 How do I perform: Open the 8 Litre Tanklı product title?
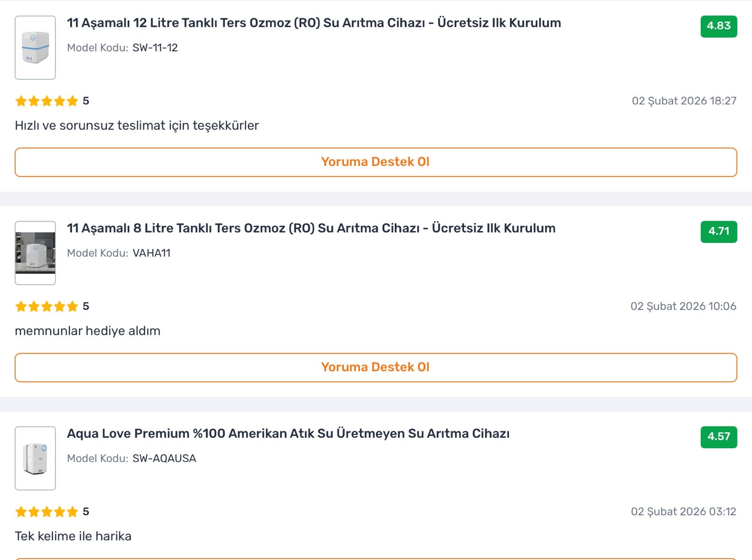(311, 228)
